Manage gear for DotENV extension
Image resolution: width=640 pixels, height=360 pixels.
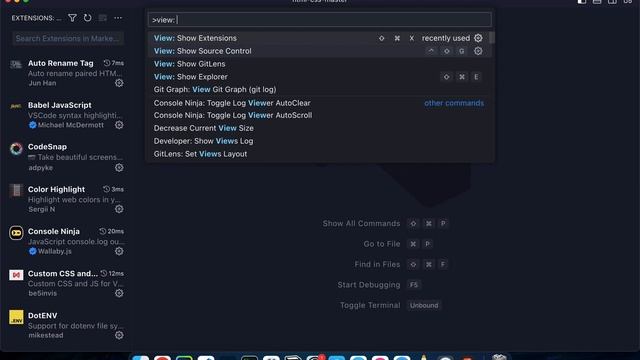(x=119, y=335)
